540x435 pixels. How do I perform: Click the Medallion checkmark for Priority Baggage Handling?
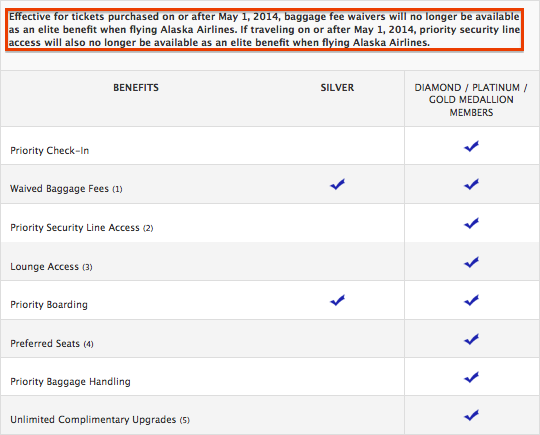(x=471, y=377)
